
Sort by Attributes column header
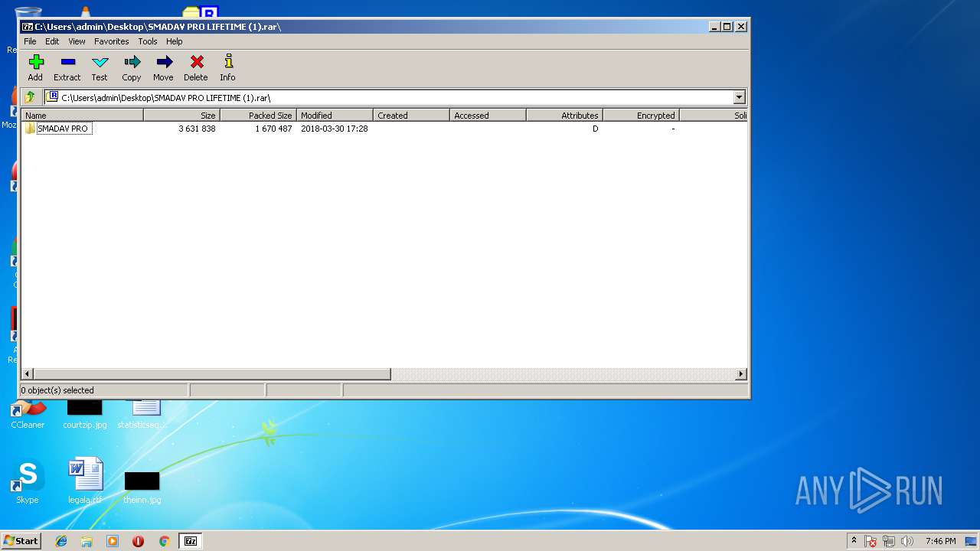[564, 116]
